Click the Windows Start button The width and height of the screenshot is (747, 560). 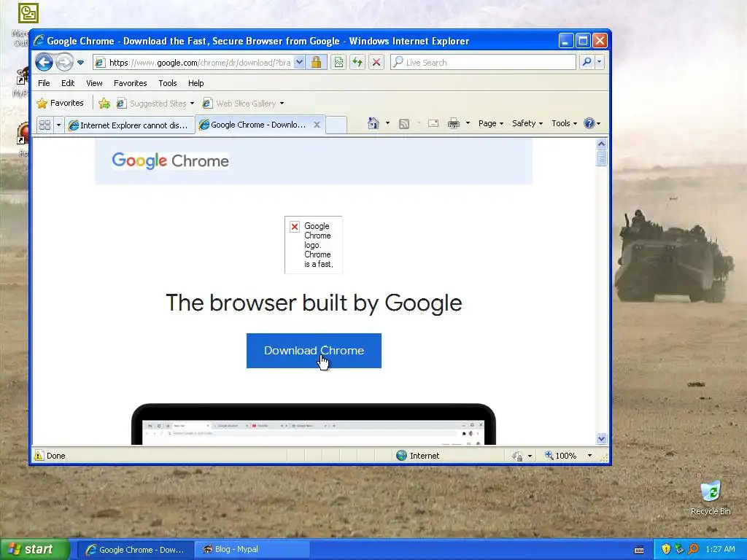[34, 550]
